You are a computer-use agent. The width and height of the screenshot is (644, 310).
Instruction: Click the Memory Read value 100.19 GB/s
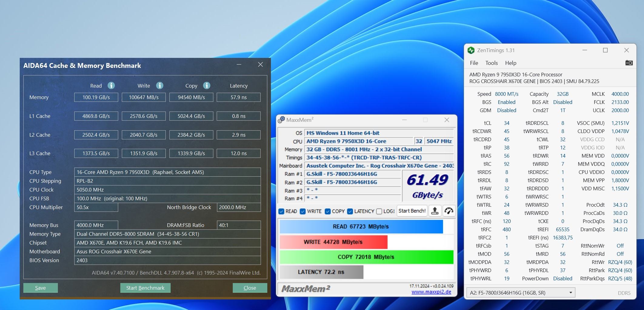click(96, 97)
